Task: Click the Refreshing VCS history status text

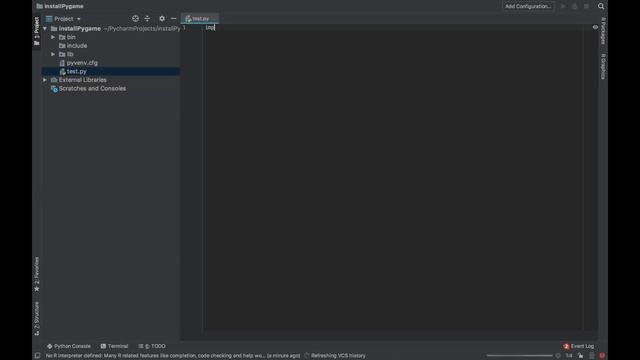Action: pos(338,356)
